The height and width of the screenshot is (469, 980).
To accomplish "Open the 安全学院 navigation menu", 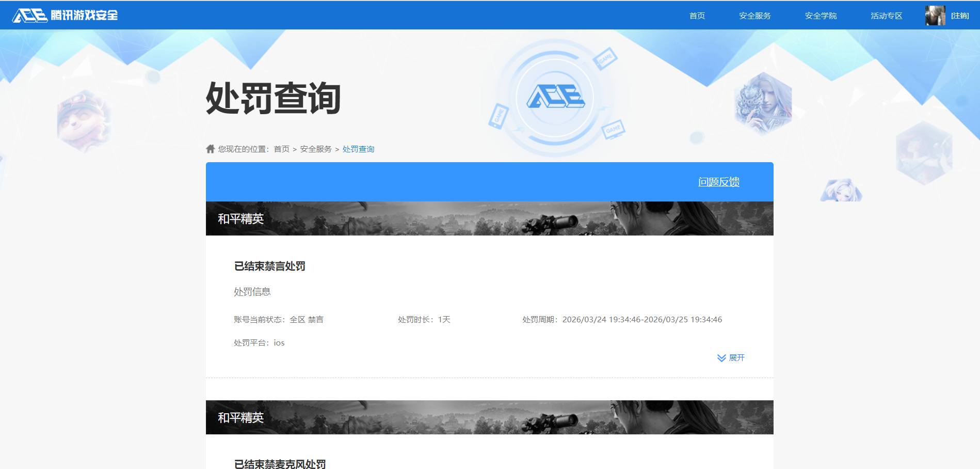I will tap(821, 15).
